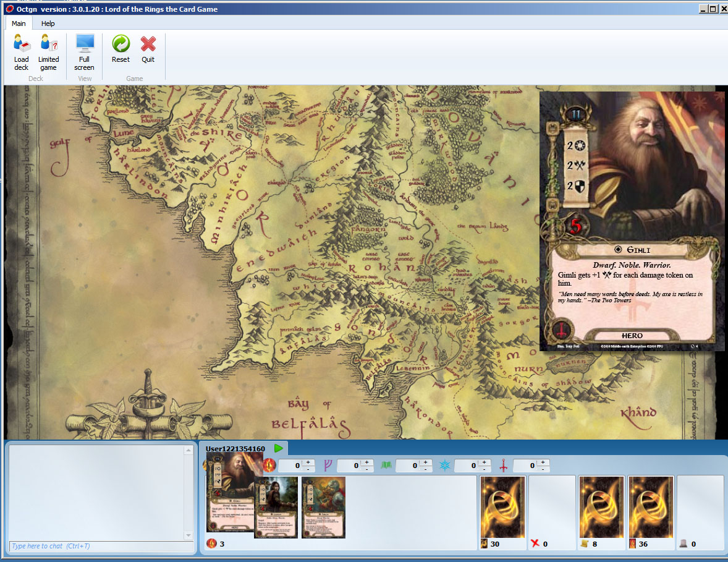Click the Eye of Sauron counter value field
The image size is (728, 562).
tap(290, 466)
